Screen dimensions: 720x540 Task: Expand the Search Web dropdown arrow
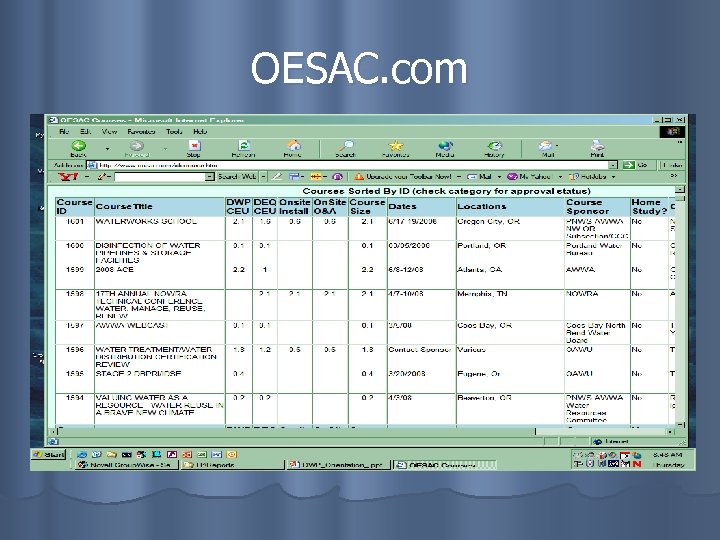pyautogui.click(x=264, y=177)
